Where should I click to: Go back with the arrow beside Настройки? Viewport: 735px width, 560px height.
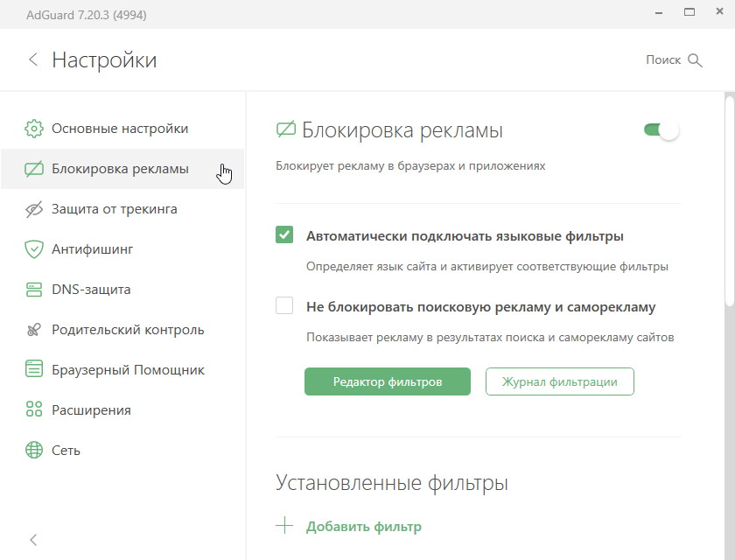pos(33,59)
